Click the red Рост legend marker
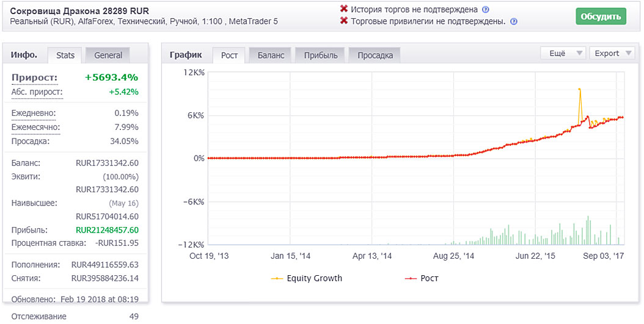This screenshot has width=644, height=324. pos(411,278)
